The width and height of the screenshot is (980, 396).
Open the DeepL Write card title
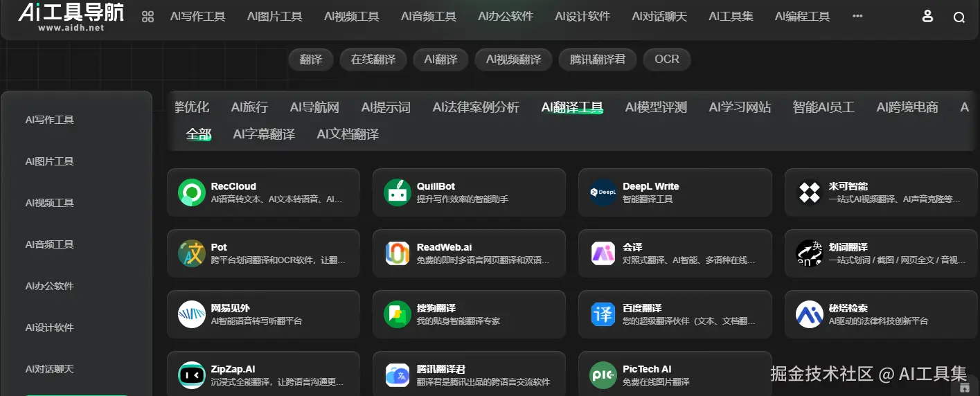[651, 186]
